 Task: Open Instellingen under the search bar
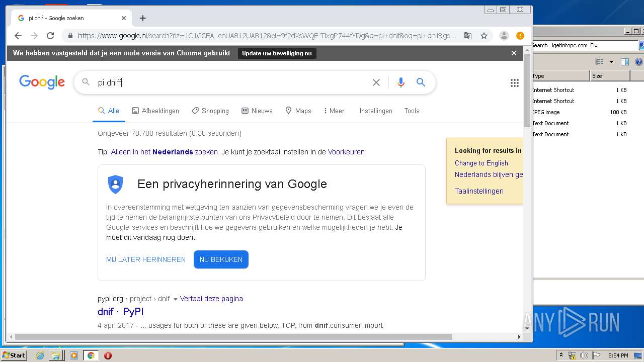point(376,111)
